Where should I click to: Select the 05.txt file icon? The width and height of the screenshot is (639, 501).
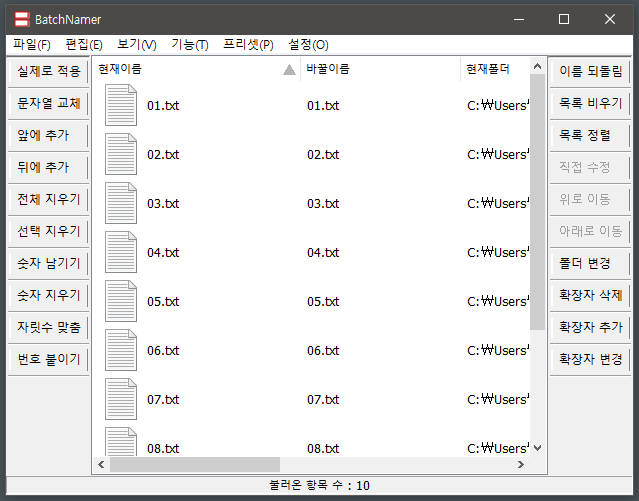click(x=121, y=301)
